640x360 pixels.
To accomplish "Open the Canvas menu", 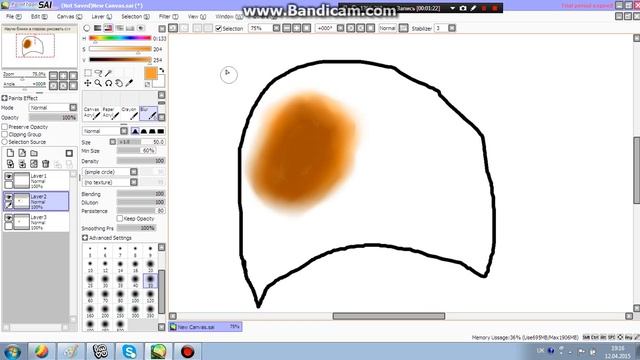I will coord(69,17).
